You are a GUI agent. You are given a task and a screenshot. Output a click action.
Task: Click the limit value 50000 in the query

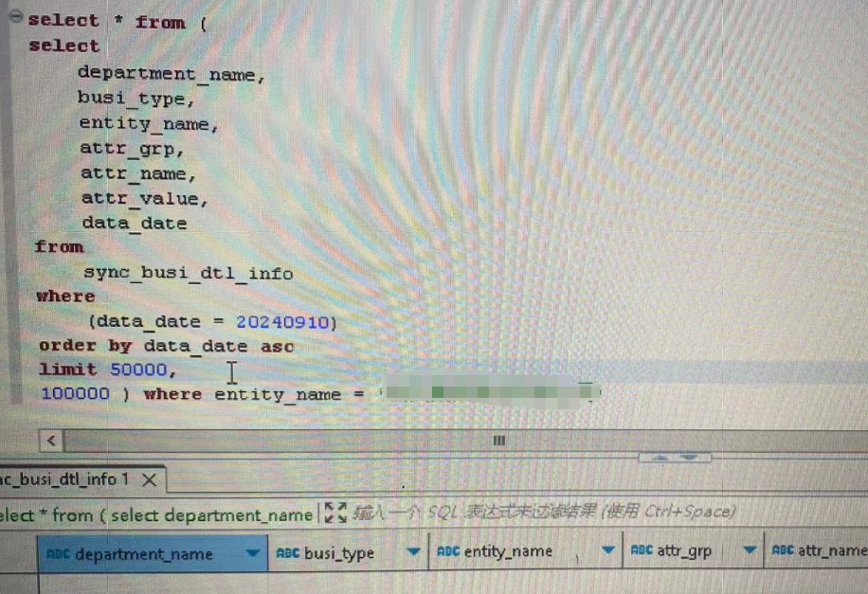tap(138, 369)
